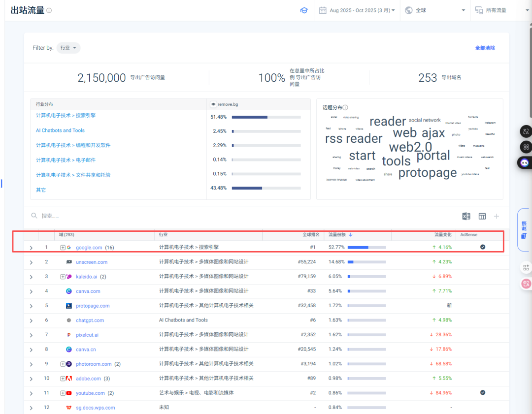532x414 pixels.
Task: Select 计算机电子技术 > 电子邮件 industry link
Action: pos(66,160)
